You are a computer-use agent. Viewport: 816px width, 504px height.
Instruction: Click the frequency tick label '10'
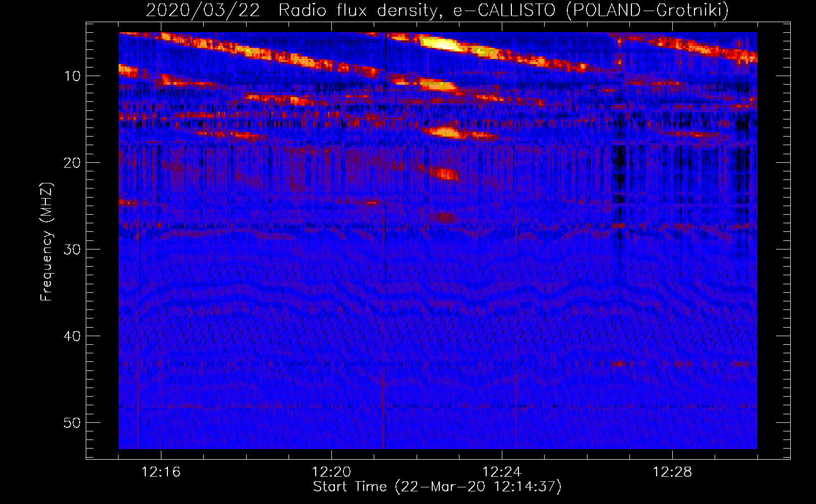[72, 76]
